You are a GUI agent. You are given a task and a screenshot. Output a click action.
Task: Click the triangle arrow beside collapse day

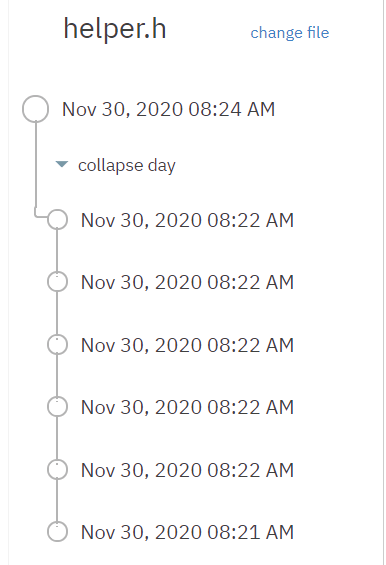62,164
